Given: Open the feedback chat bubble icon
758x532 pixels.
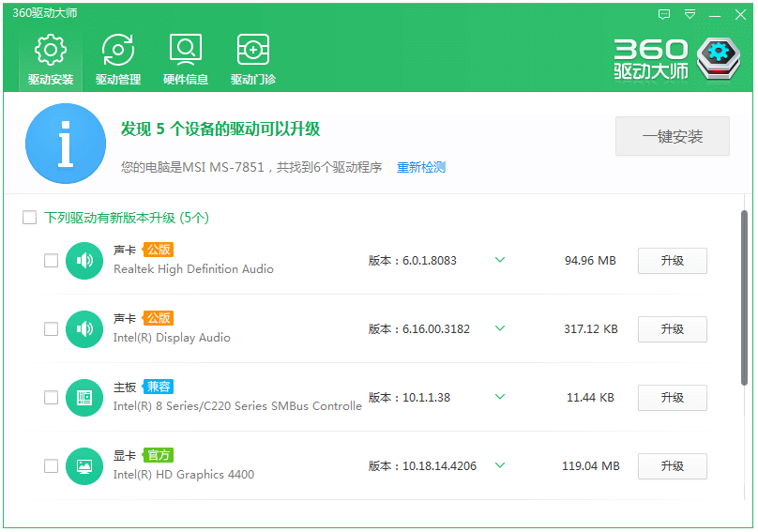Looking at the screenshot, I should tap(664, 14).
